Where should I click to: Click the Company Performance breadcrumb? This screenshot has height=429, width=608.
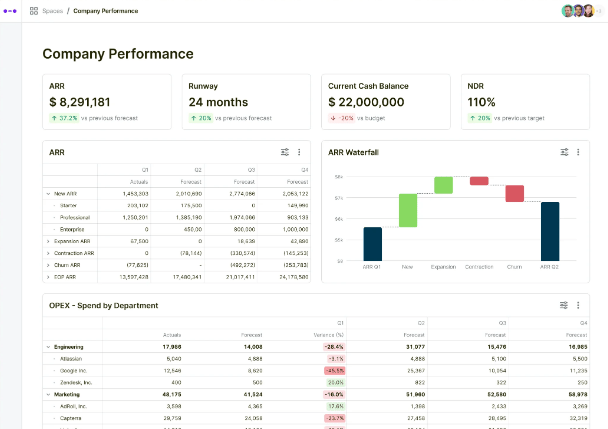pos(105,11)
